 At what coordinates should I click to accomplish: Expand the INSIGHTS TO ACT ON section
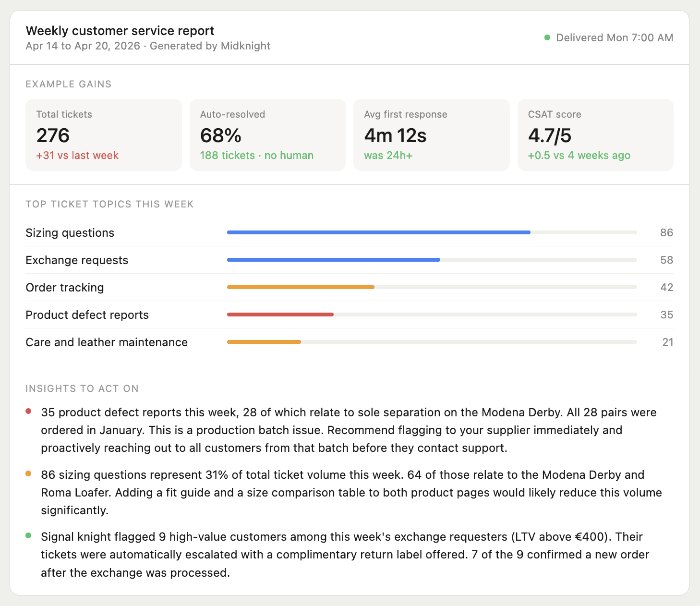pyautogui.click(x=82, y=388)
